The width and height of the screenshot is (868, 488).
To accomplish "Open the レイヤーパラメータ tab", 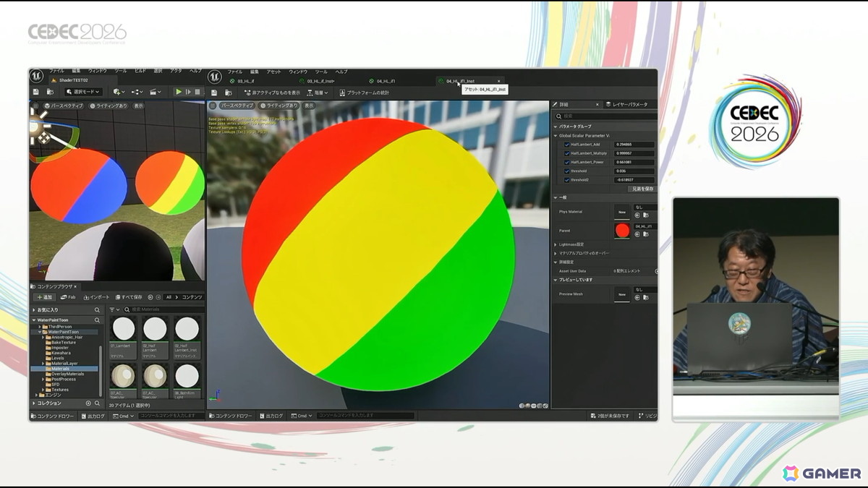I will click(631, 105).
